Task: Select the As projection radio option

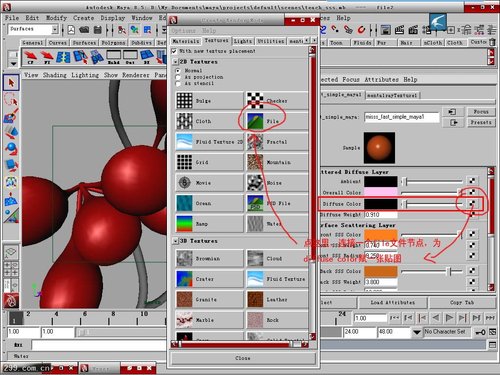Action: click(178, 77)
